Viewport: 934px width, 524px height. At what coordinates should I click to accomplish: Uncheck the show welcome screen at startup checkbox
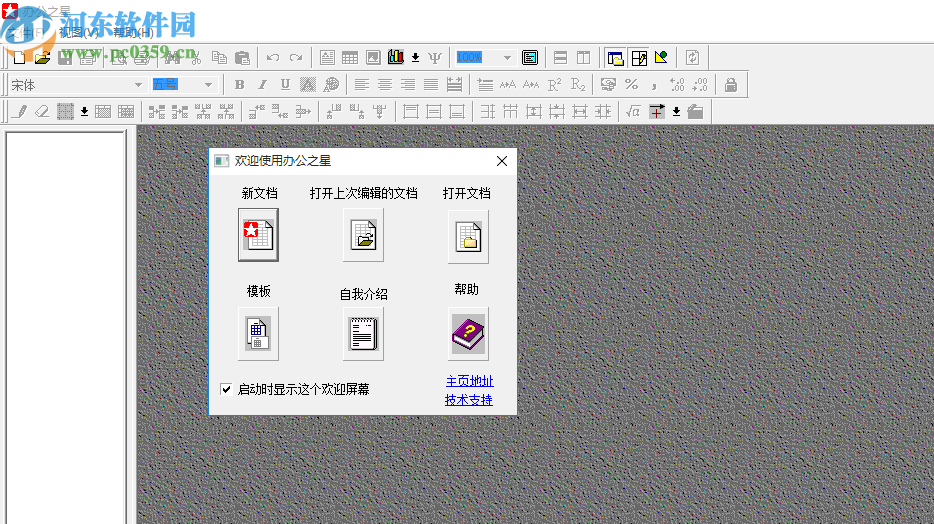[x=226, y=389]
